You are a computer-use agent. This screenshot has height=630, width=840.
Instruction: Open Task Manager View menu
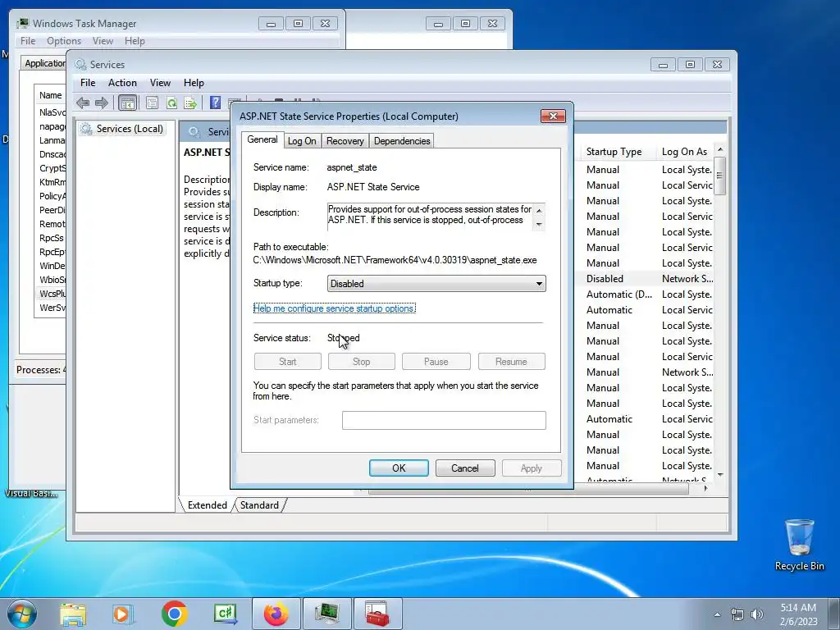pos(103,41)
